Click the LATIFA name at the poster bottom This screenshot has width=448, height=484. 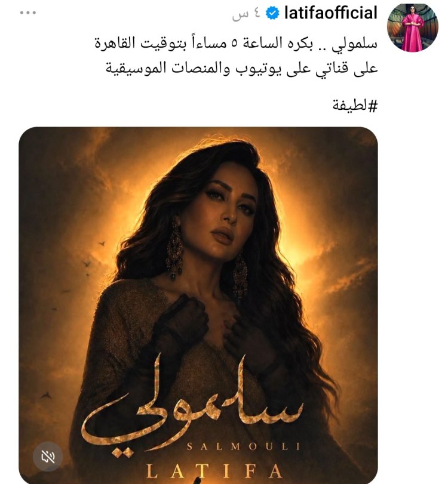tap(214, 471)
